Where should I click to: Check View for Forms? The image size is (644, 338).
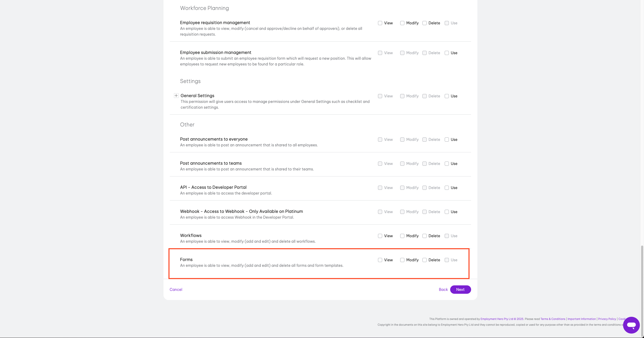(380, 260)
